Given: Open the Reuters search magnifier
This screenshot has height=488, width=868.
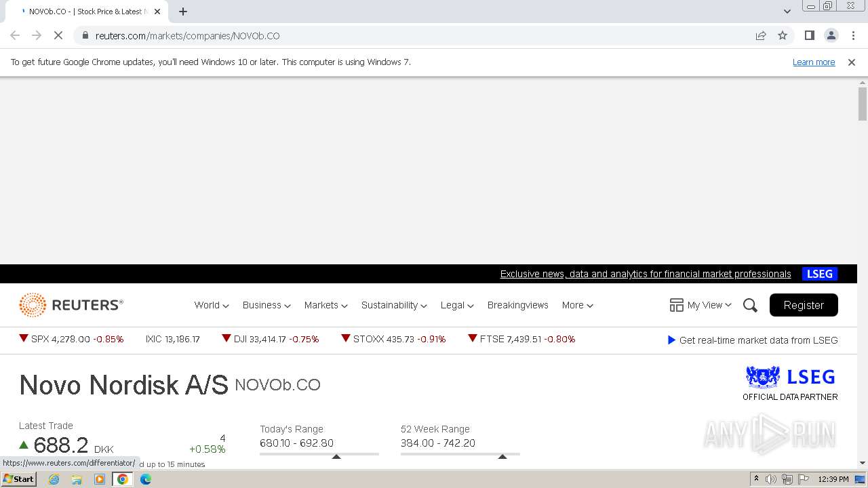Looking at the screenshot, I should click(750, 306).
